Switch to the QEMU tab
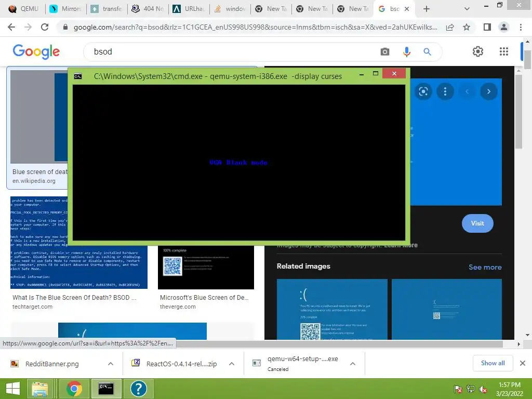The width and height of the screenshot is (532, 399). 24,9
